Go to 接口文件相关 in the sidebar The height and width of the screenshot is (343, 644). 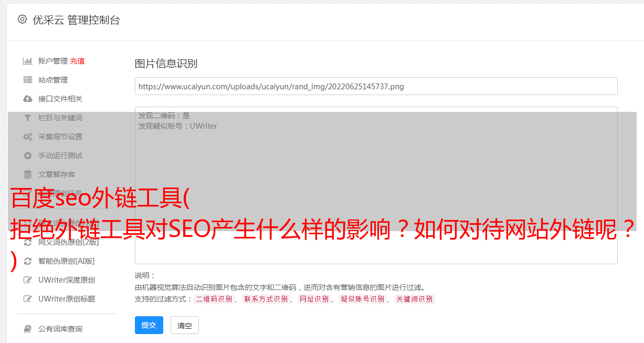click(x=60, y=99)
